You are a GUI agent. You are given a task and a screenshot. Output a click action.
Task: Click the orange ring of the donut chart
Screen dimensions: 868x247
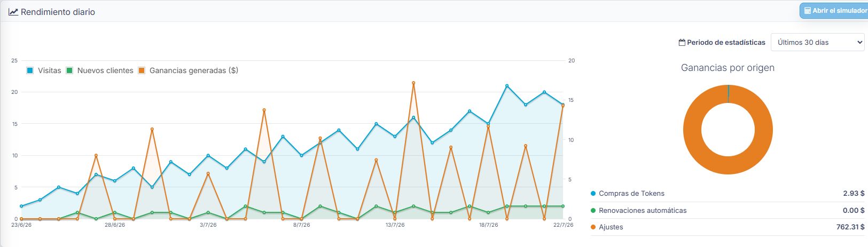tap(692, 130)
